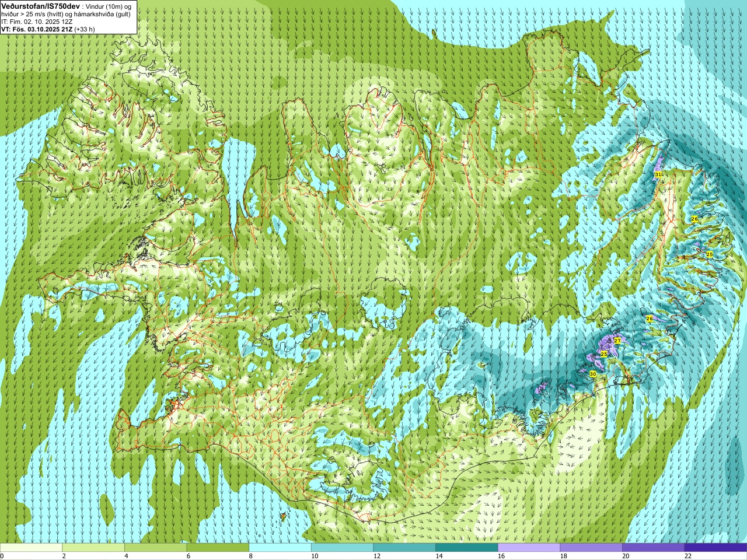Select the yellow gust marker labeled 30
The image size is (747, 560).
(x=593, y=374)
